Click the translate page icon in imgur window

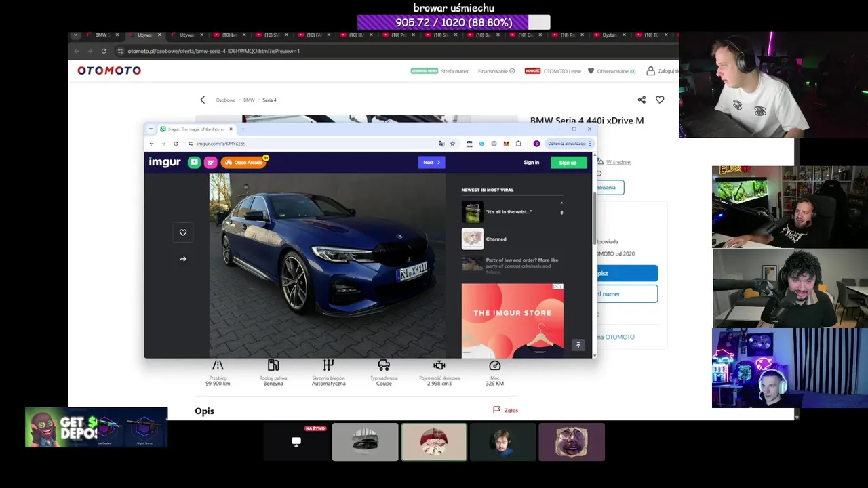[x=441, y=144]
